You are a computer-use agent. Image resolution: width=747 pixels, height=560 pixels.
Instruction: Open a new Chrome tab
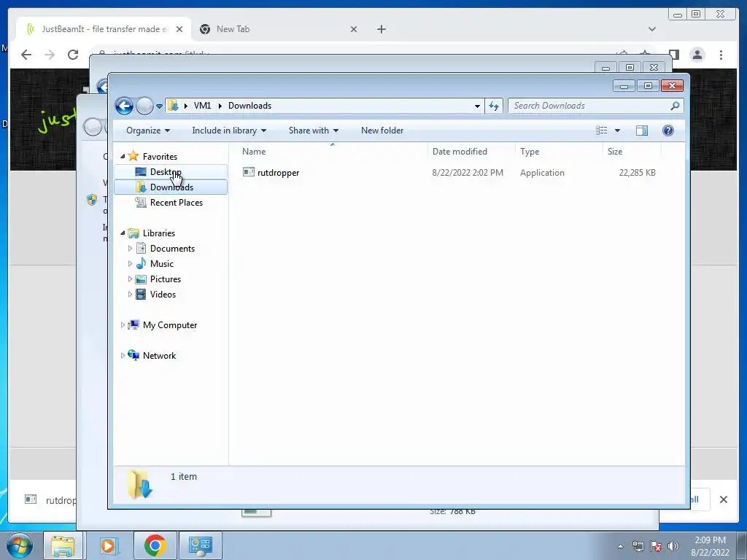click(381, 29)
